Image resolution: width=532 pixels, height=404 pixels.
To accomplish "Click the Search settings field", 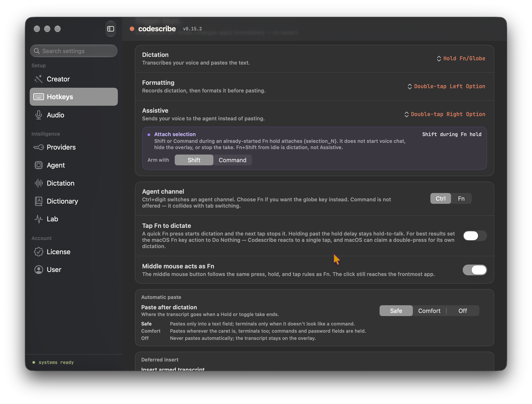I will pos(74,51).
